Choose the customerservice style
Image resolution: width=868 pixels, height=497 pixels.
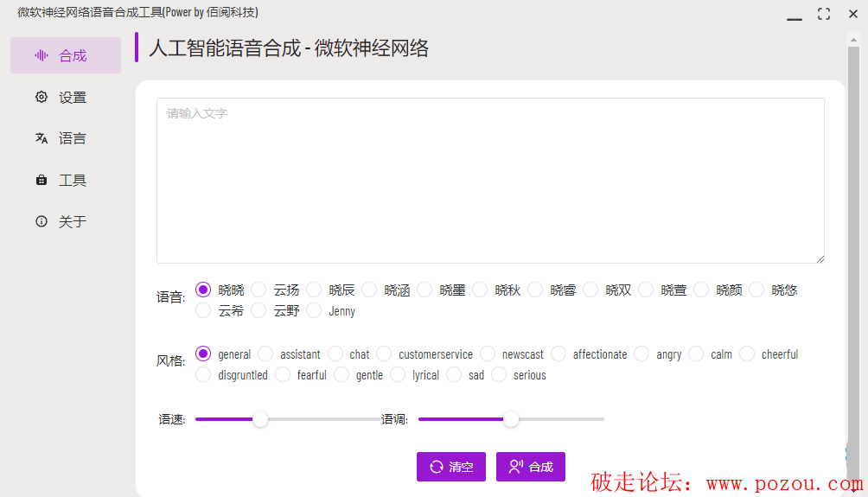[384, 354]
